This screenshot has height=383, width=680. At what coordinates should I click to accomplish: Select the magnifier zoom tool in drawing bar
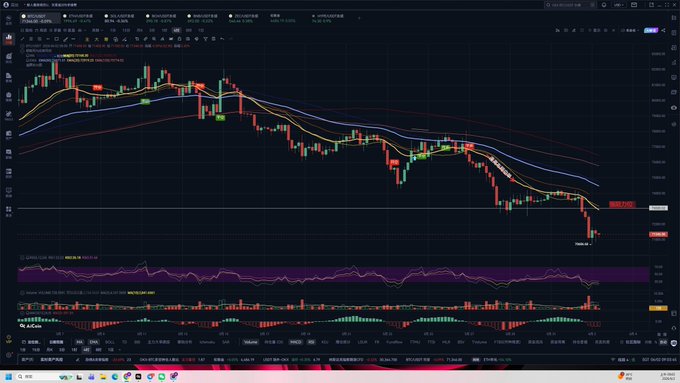[154, 39]
